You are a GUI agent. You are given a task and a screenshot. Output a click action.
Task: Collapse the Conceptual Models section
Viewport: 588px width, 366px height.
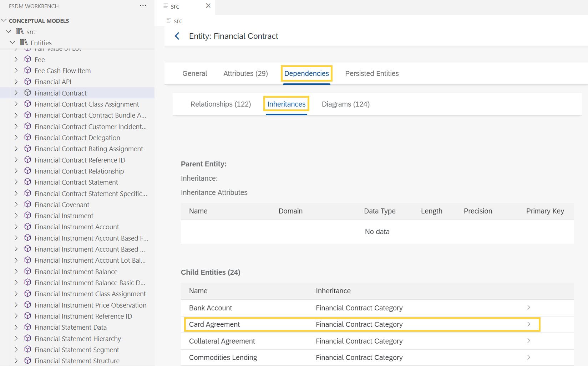point(4,21)
